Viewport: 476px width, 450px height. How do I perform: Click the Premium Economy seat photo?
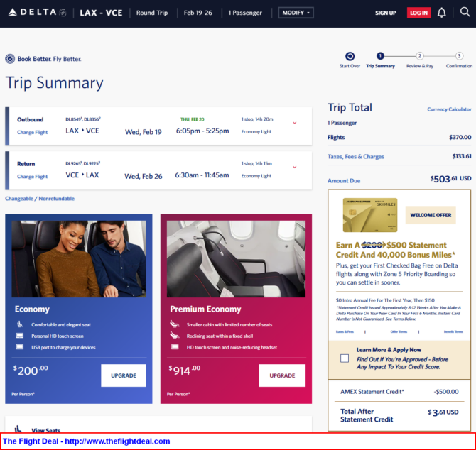[236, 259]
